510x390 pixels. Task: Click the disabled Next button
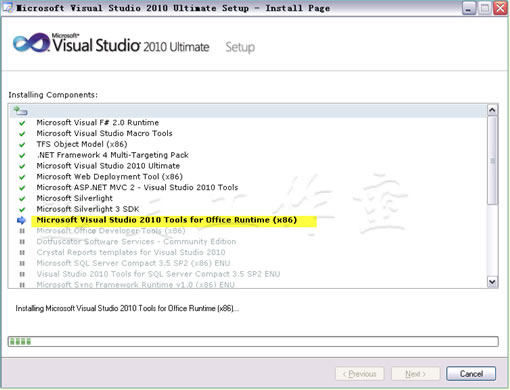tap(415, 374)
